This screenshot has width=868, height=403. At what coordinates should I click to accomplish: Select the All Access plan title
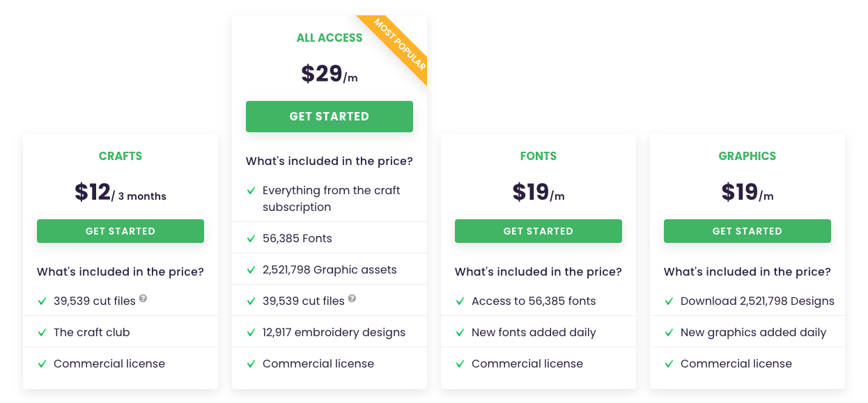click(330, 38)
